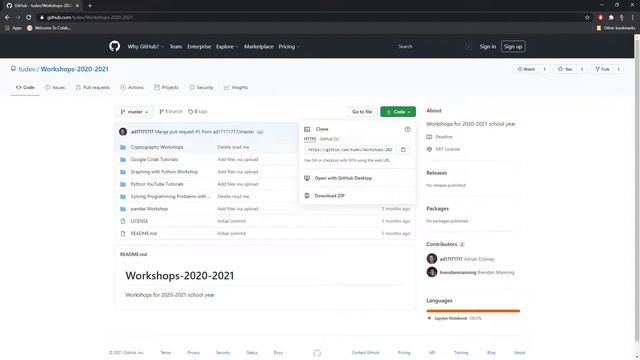This screenshot has width=640, height=360.
Task: Click the README.md file icon
Action: (123, 233)
